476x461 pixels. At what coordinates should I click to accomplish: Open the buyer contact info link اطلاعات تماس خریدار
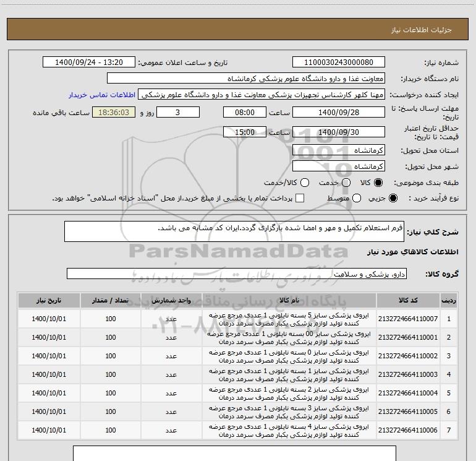pos(102,95)
